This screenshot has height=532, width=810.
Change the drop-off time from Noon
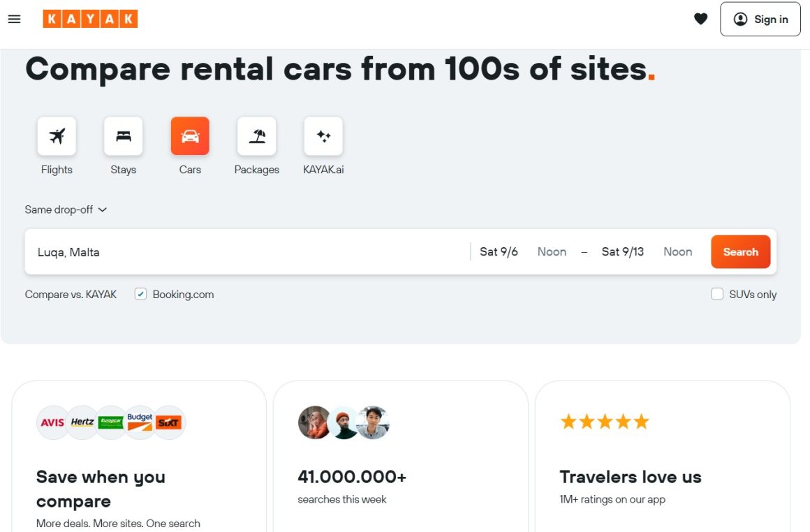tap(677, 251)
